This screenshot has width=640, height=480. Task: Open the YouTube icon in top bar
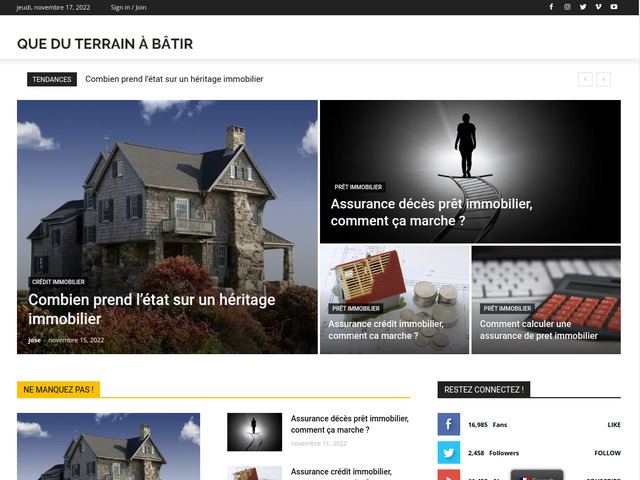pos(614,7)
